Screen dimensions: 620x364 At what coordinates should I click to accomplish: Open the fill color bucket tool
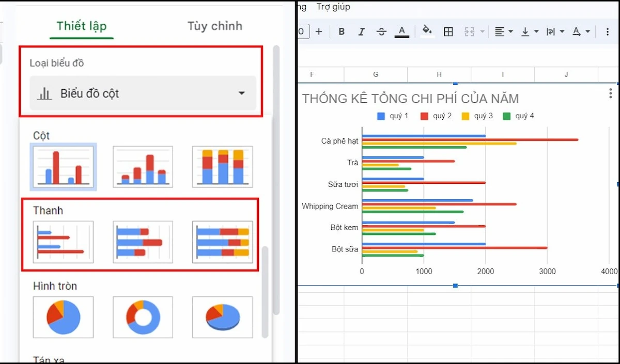coord(427,30)
